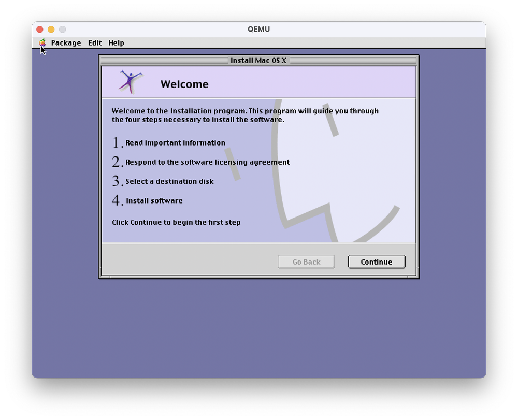Click the Install Mac OS X title bar
This screenshot has height=420, width=518.
point(258,61)
